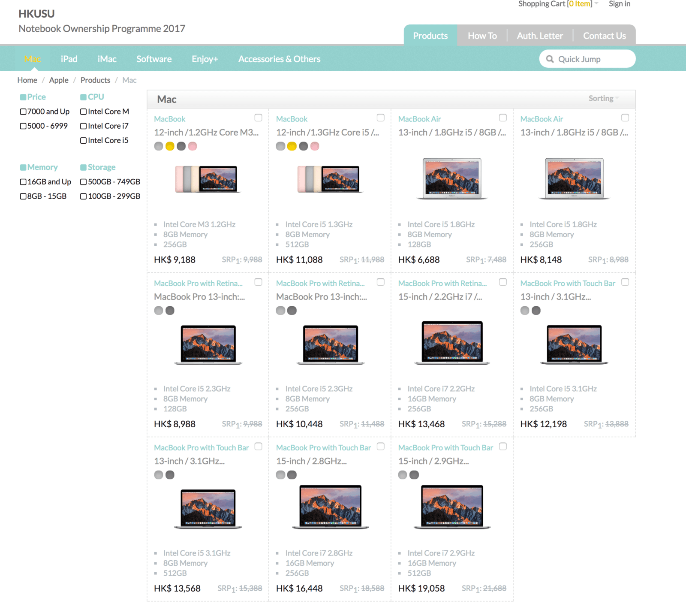Click the Storage filter square icon
This screenshot has width=686, height=616.
click(83, 167)
